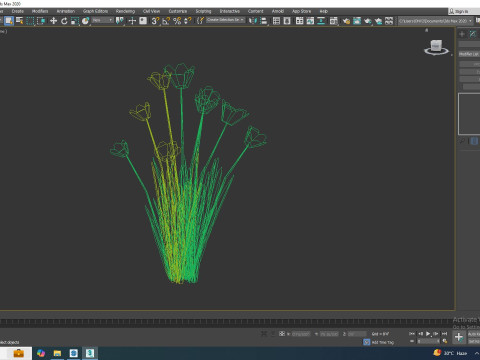480x360 pixels.
Task: Open Schematic View
Action: click(321, 21)
